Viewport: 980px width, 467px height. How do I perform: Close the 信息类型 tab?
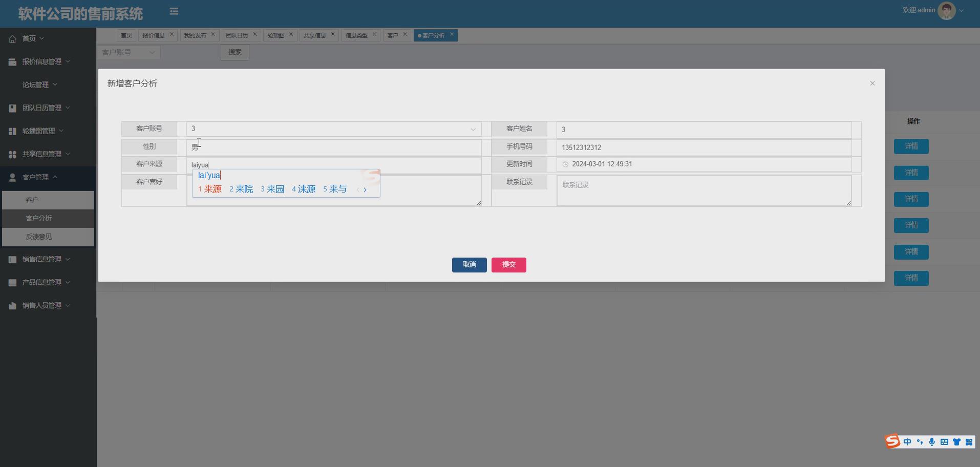click(x=374, y=34)
